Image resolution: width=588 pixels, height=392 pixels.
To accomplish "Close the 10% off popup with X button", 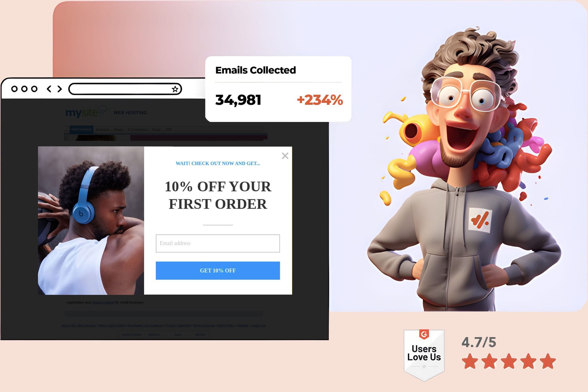I will 285,155.
